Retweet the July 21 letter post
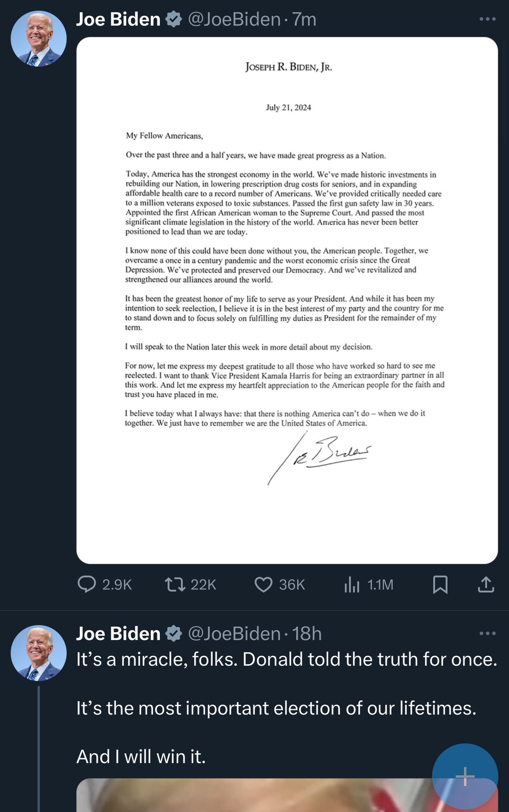The width and height of the screenshot is (509, 812). (x=175, y=584)
